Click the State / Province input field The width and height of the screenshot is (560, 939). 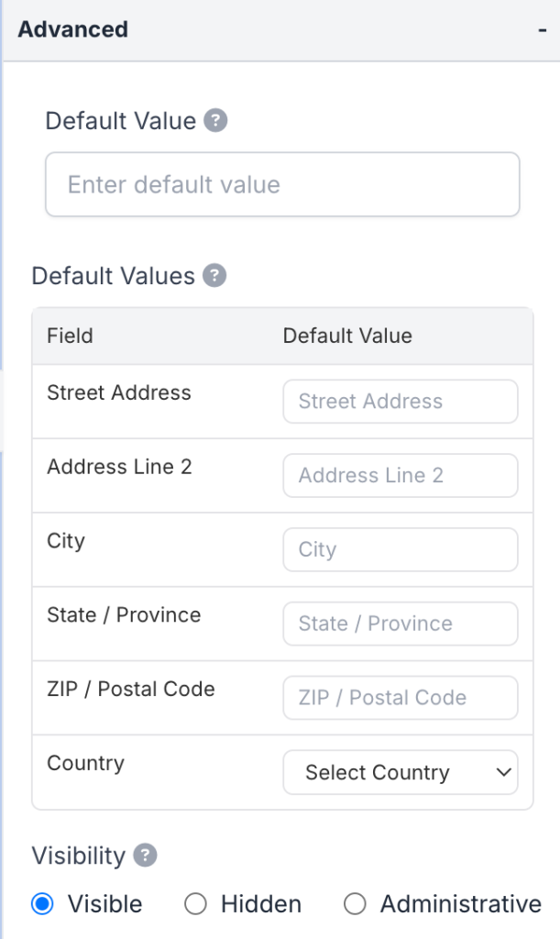pos(401,624)
